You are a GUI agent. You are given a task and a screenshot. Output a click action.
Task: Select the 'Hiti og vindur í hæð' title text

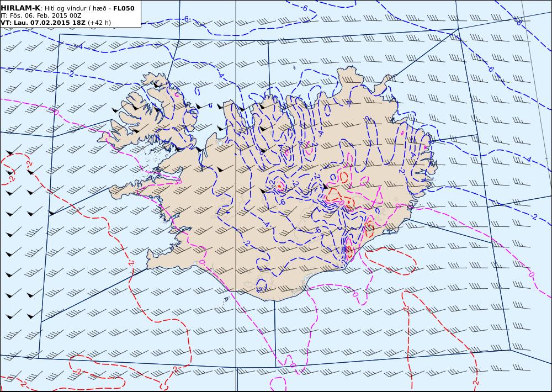[75, 8]
